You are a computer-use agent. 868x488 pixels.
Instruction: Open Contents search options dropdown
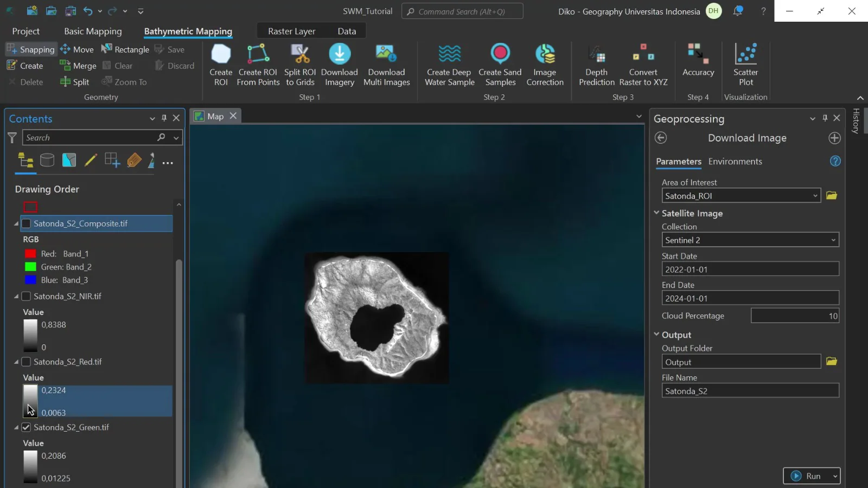(x=176, y=138)
